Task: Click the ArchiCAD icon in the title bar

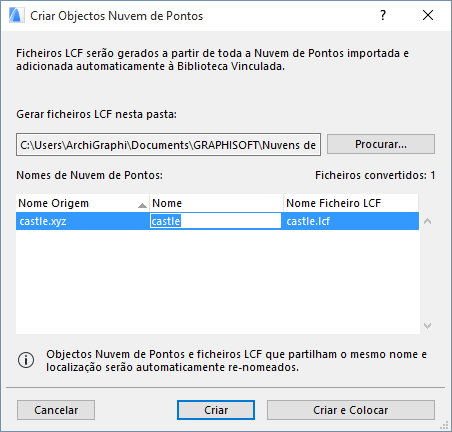Action: (x=17, y=16)
